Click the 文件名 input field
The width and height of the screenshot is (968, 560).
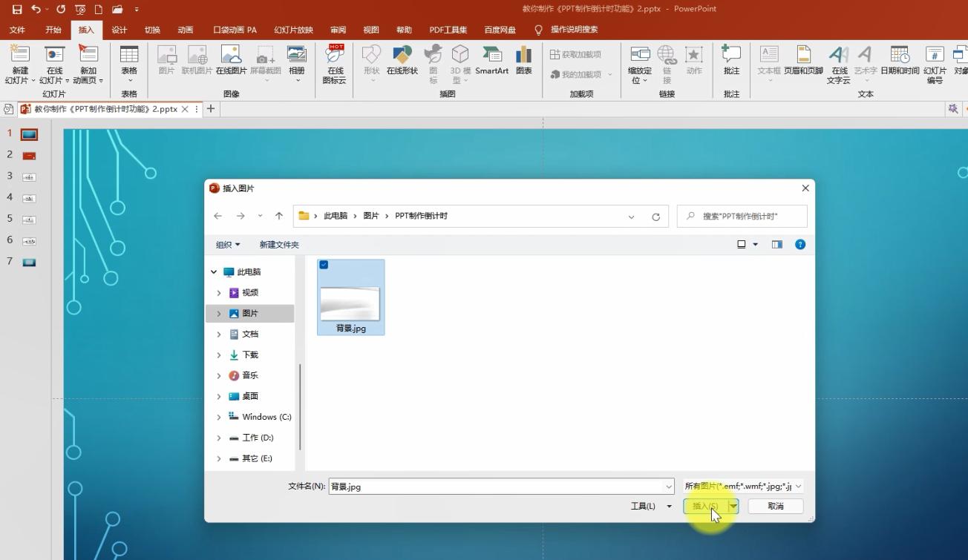pyautogui.click(x=497, y=487)
